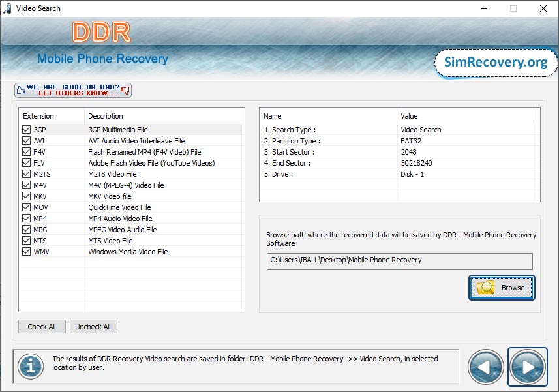Select 'MTS Video File' description
The height and width of the screenshot is (392, 559).
(110, 240)
